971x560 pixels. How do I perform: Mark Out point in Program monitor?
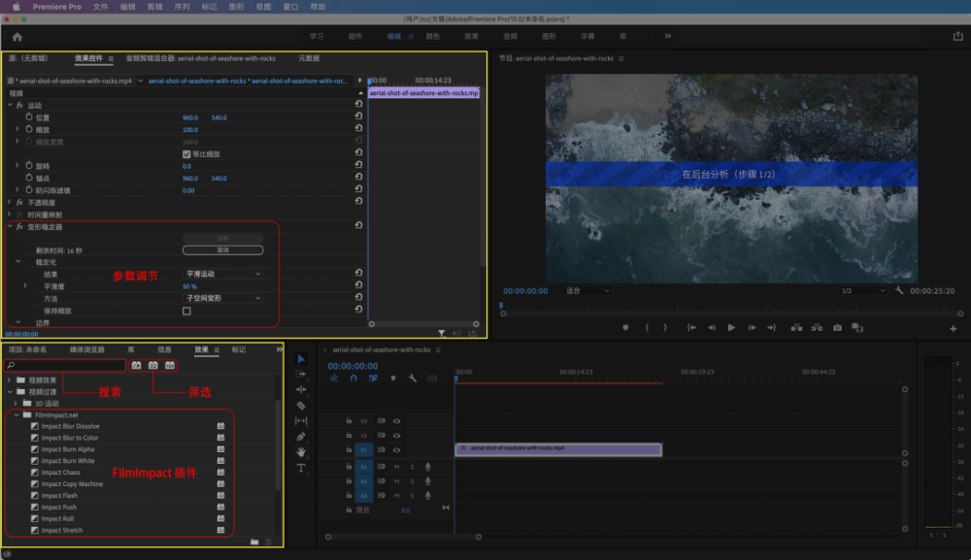pyautogui.click(x=666, y=328)
